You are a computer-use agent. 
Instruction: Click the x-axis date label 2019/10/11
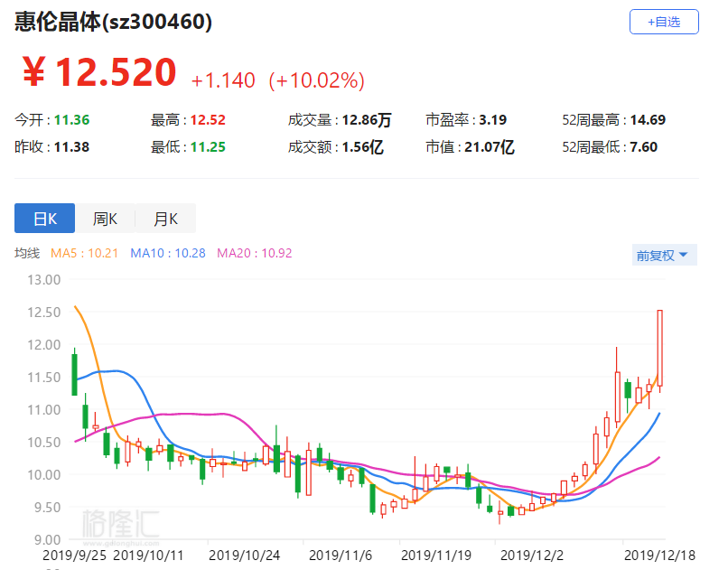tap(148, 556)
